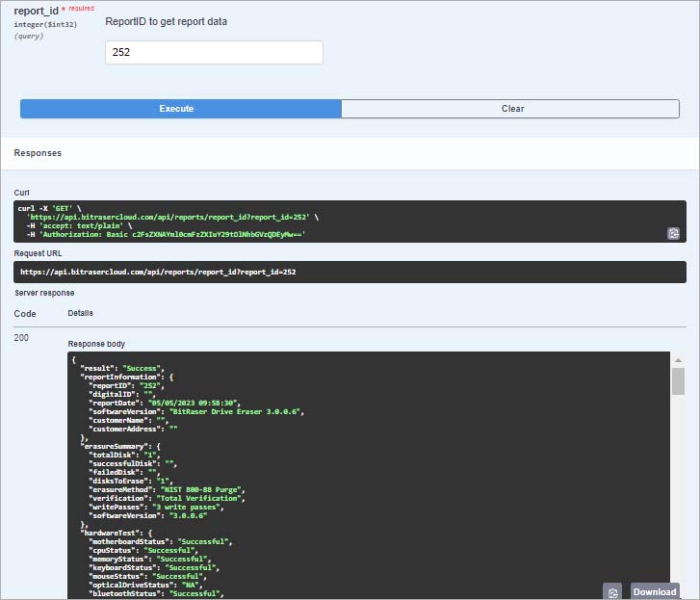Image resolution: width=700 pixels, height=600 pixels.
Task: Select the reportID 252 JSON line
Action: (127, 385)
